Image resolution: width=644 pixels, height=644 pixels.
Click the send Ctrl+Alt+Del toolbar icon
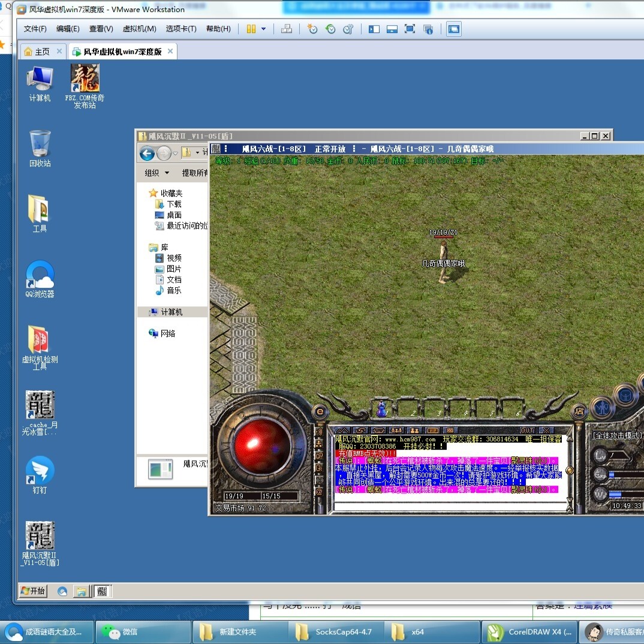(x=286, y=29)
